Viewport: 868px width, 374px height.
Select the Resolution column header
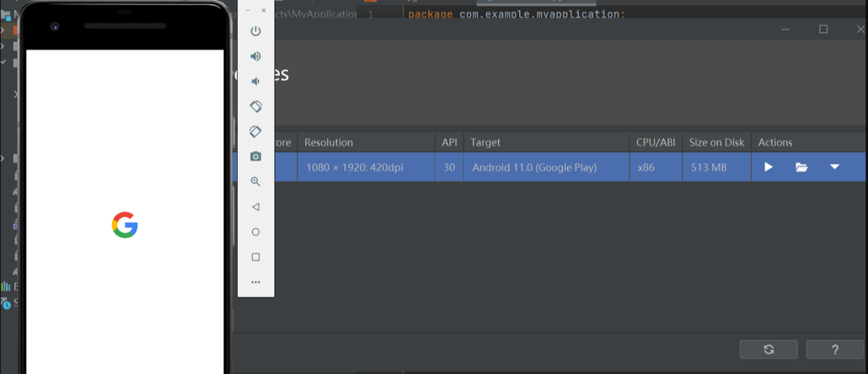tap(328, 142)
